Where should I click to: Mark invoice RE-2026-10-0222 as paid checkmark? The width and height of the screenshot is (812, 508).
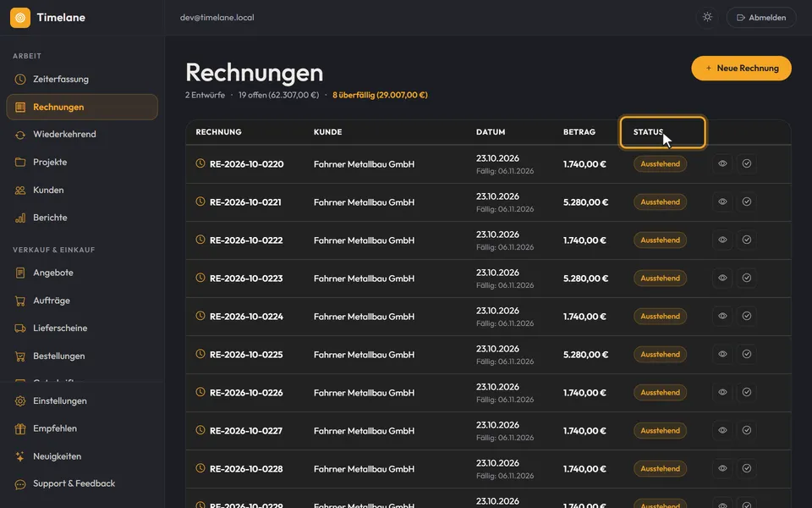tap(747, 240)
